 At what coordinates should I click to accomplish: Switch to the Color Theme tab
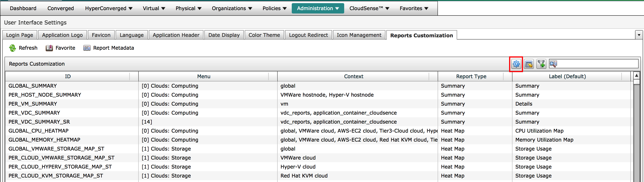click(264, 35)
